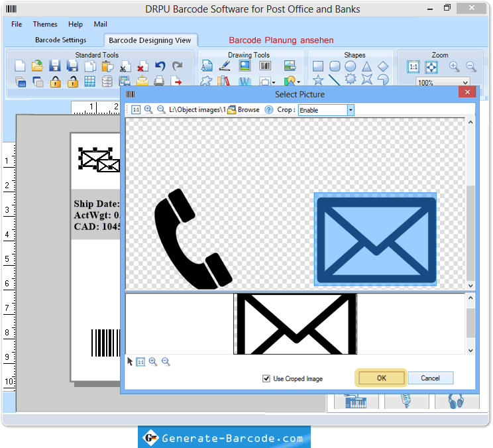Select the Rounded rectangle shape
Screen dimensions: 493x448
335,66
